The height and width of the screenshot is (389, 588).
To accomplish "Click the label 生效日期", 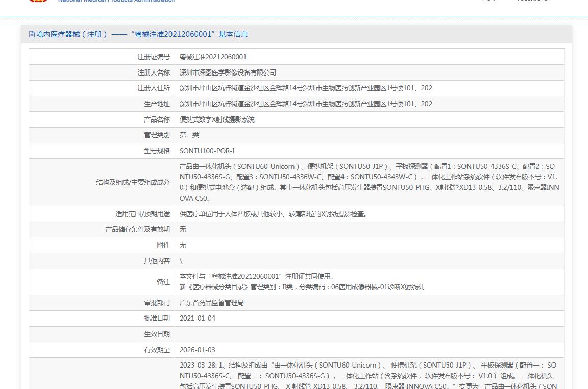I will [157, 334].
